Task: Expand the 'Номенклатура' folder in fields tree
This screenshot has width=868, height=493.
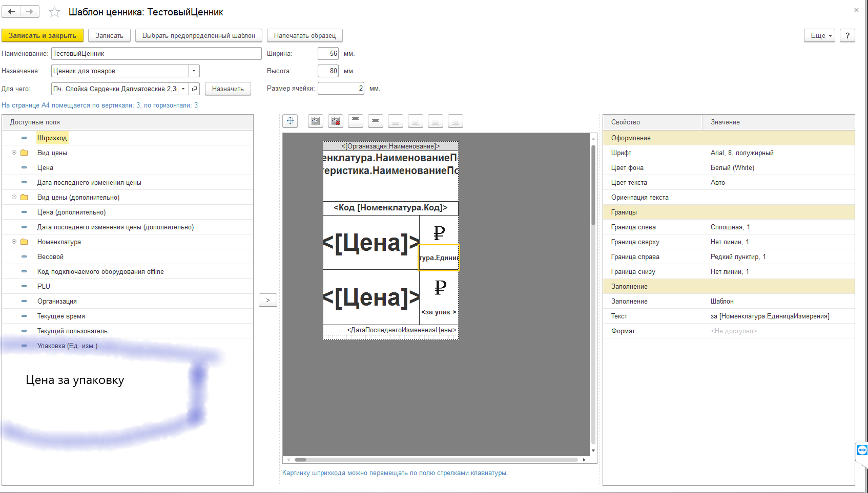Action: pyautogui.click(x=14, y=242)
